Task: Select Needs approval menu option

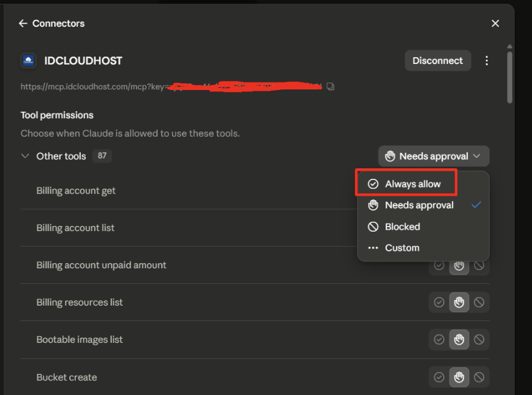Action: (423, 205)
